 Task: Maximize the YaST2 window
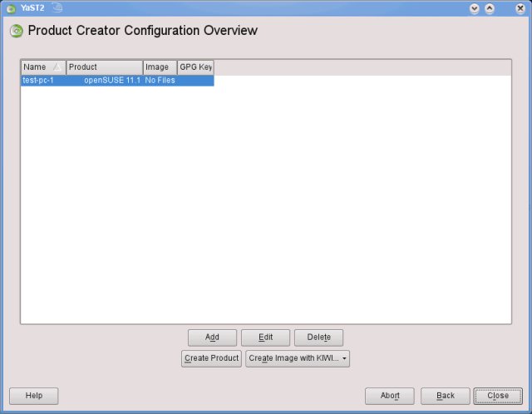pyautogui.click(x=490, y=8)
